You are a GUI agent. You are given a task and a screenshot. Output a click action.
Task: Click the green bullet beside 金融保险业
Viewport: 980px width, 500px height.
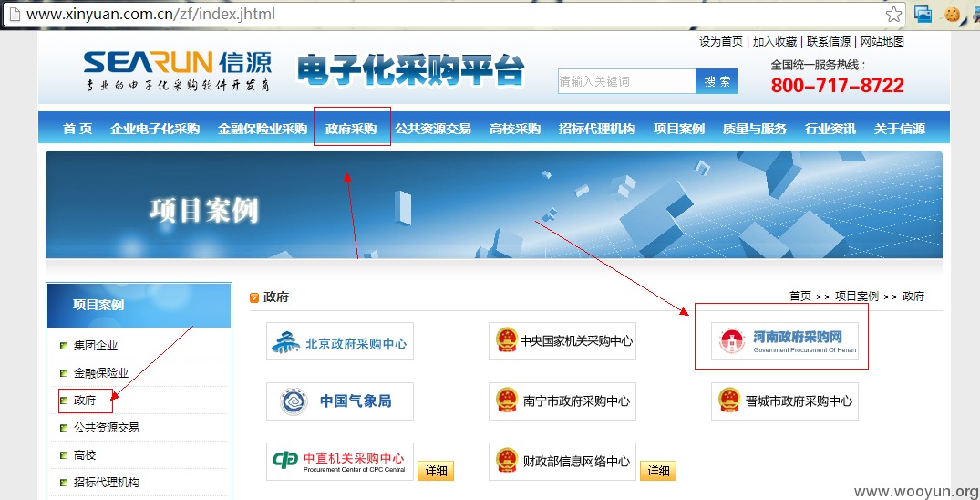pos(63,373)
